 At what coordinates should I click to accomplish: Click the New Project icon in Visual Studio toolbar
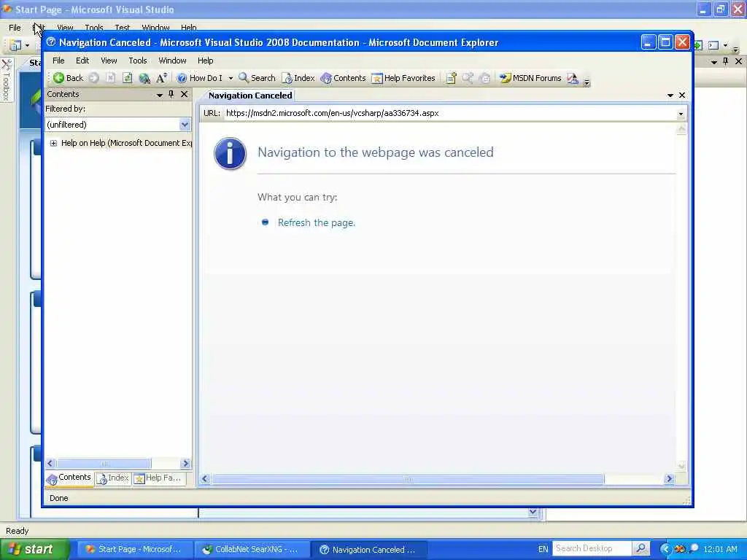15,45
